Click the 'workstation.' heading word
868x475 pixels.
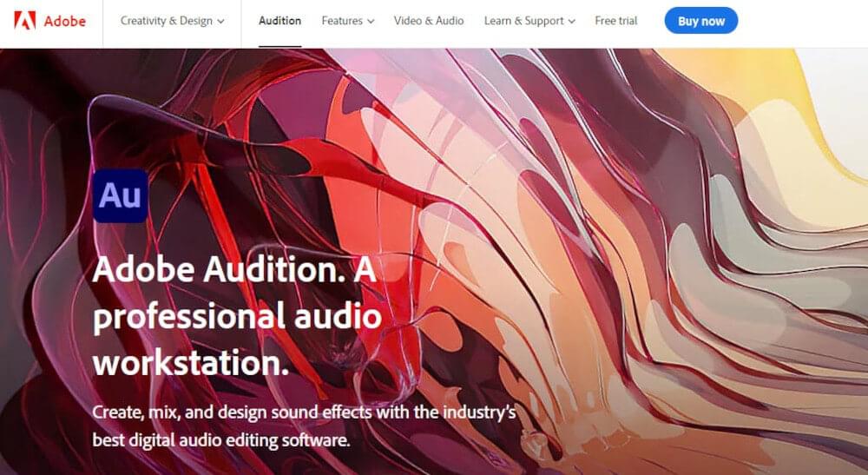pos(191,363)
